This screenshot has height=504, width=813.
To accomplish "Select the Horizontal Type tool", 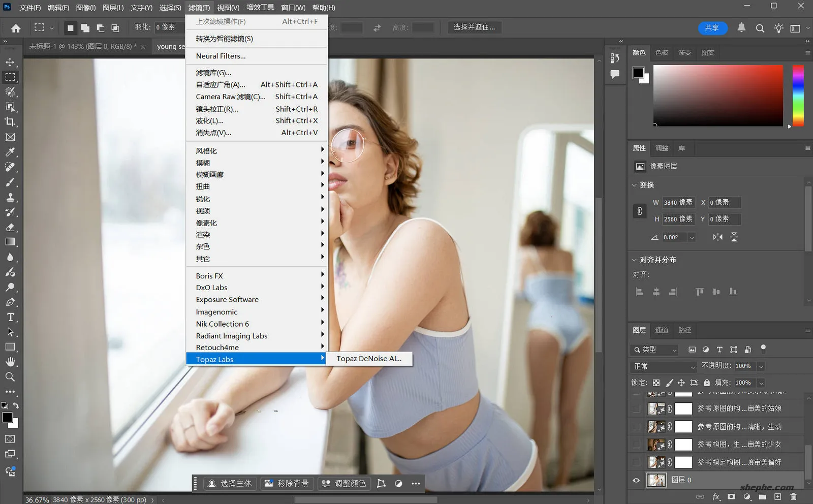I will click(10, 317).
